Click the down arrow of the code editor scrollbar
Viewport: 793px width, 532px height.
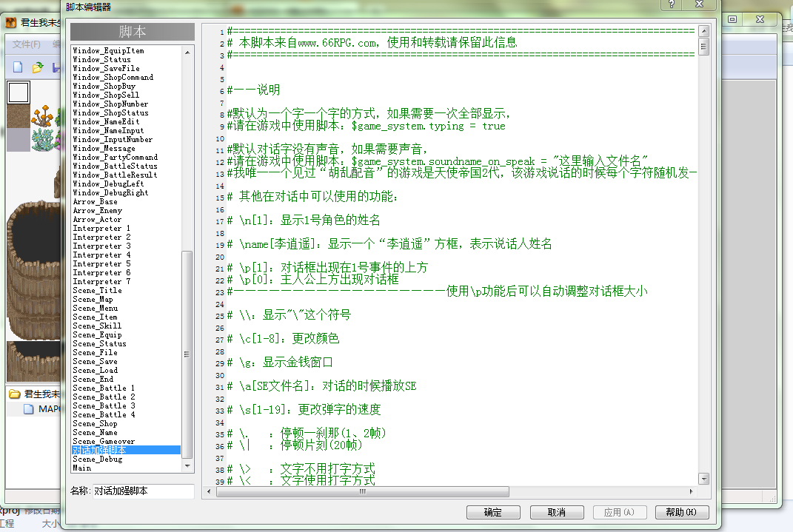click(703, 479)
